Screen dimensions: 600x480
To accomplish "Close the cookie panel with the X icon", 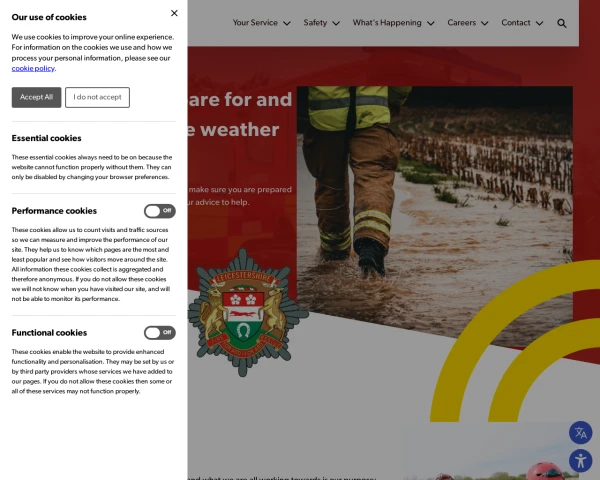I will (174, 13).
